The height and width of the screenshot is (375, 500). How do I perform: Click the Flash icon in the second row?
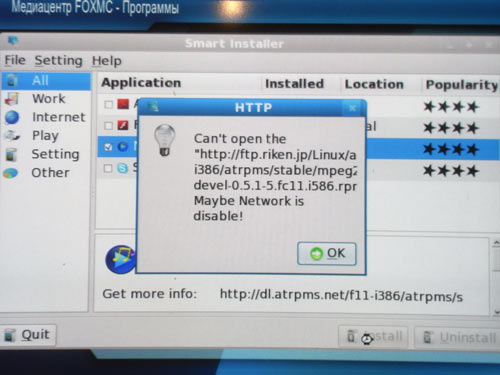123,125
